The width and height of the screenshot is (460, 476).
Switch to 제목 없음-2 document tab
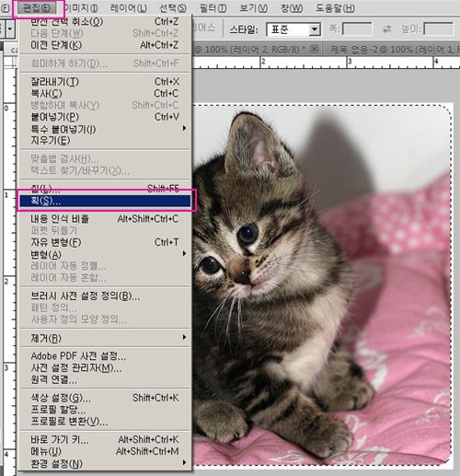391,49
